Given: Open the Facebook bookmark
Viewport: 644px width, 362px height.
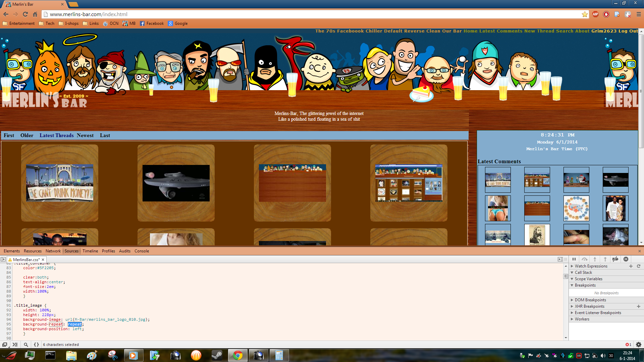Looking at the screenshot, I should coord(152,23).
